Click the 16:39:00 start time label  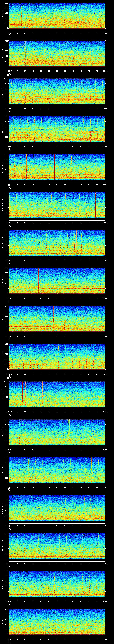pos(9,336)
